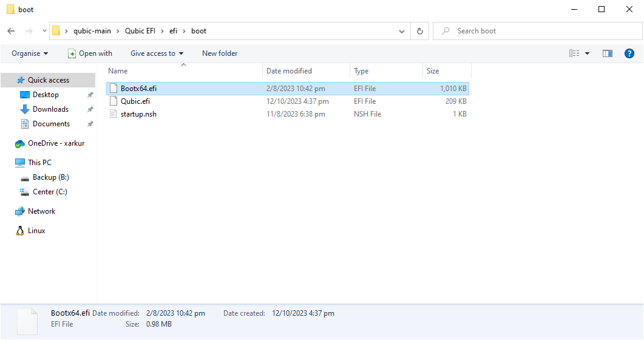Click OneDrive cloud icon
The height and width of the screenshot is (340, 644).
click(19, 143)
